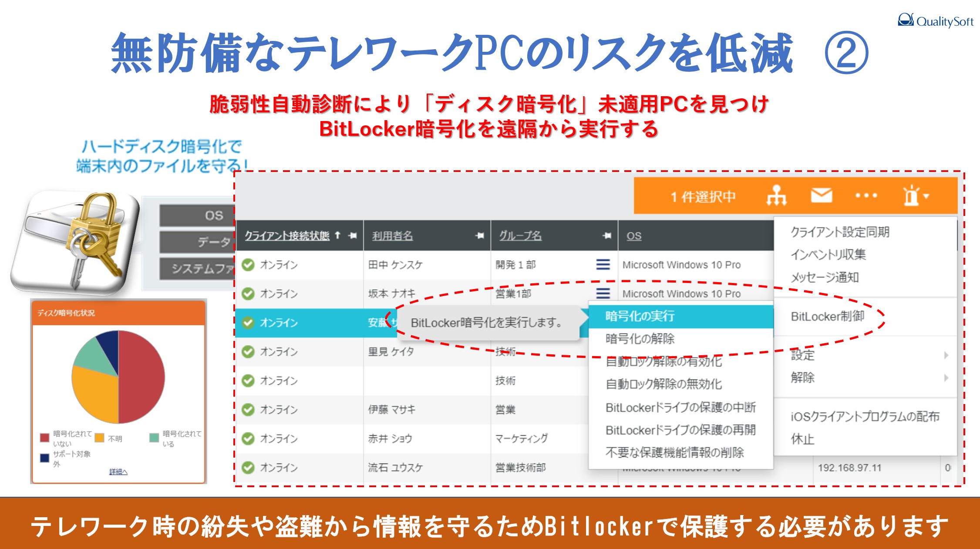The image size is (980, 549).
Task: Click マーケティング group cell
Action: (522, 438)
